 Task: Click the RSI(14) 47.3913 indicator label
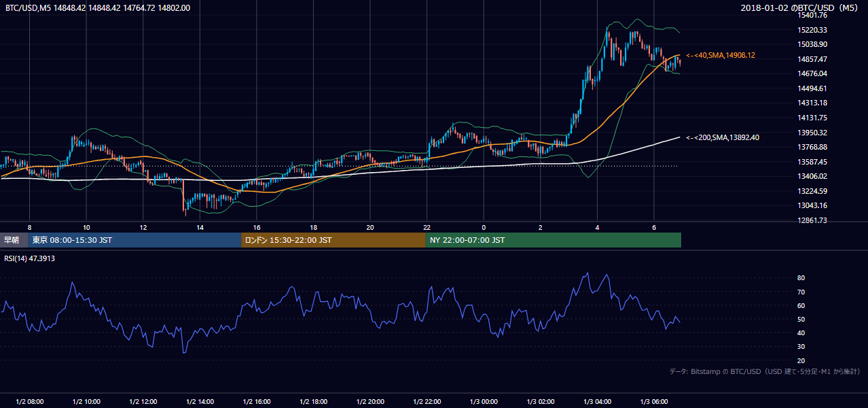point(30,258)
